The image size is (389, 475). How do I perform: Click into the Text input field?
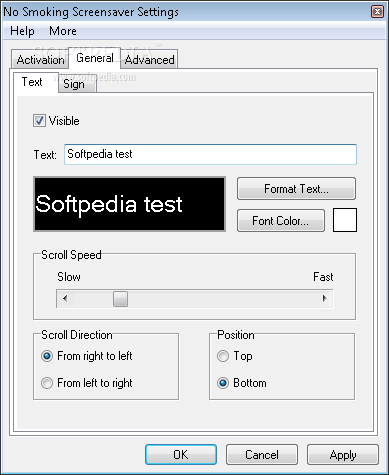[x=210, y=154]
